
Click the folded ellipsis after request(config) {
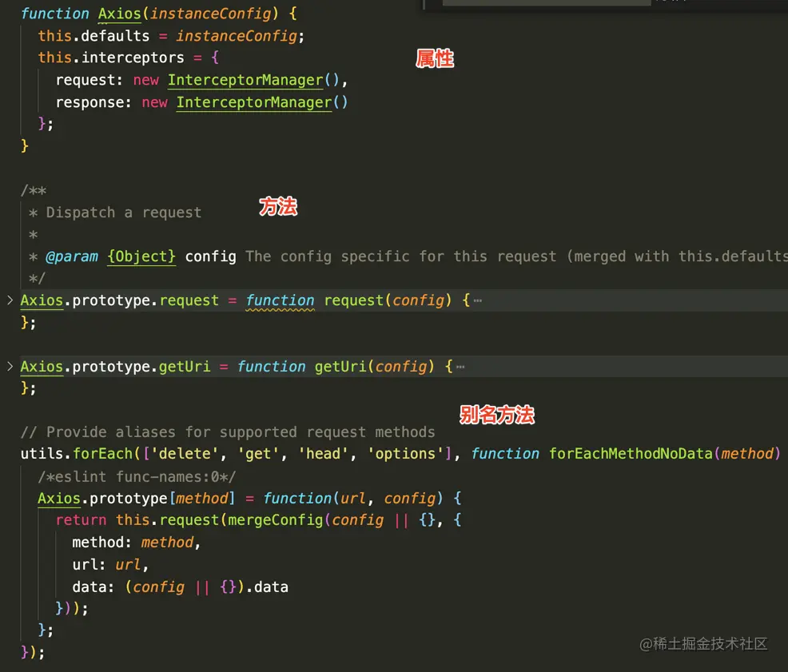pos(477,300)
